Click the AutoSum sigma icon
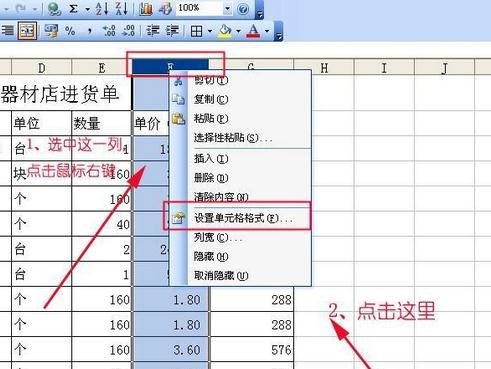 pos(73,9)
